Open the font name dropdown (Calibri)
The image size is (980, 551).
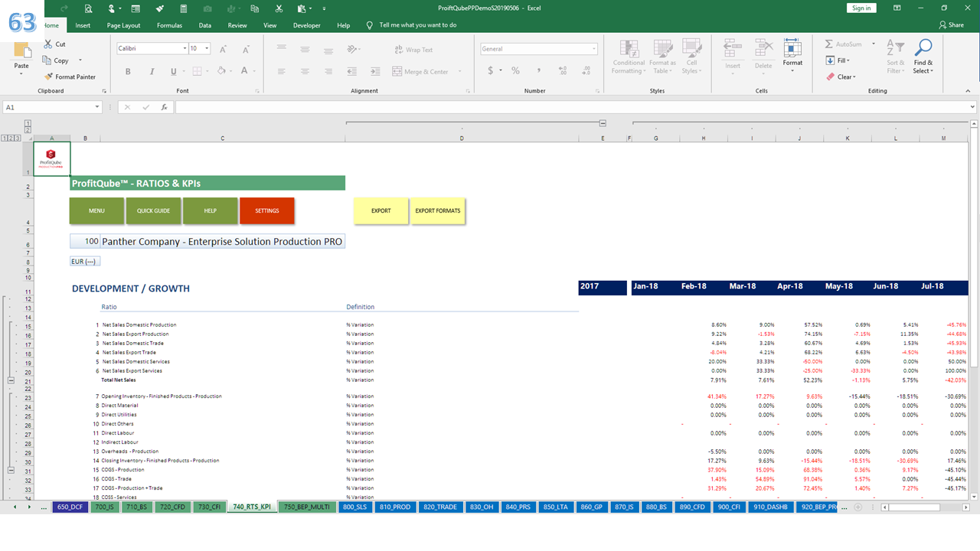pyautogui.click(x=185, y=48)
